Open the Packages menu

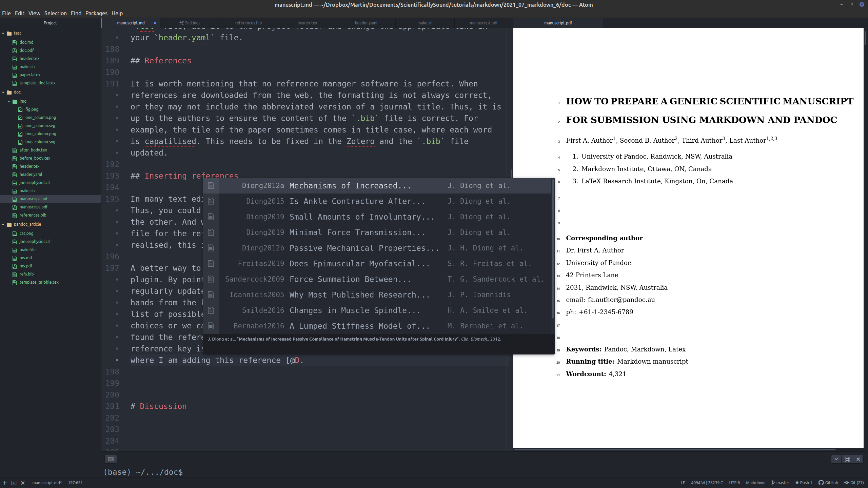[96, 13]
